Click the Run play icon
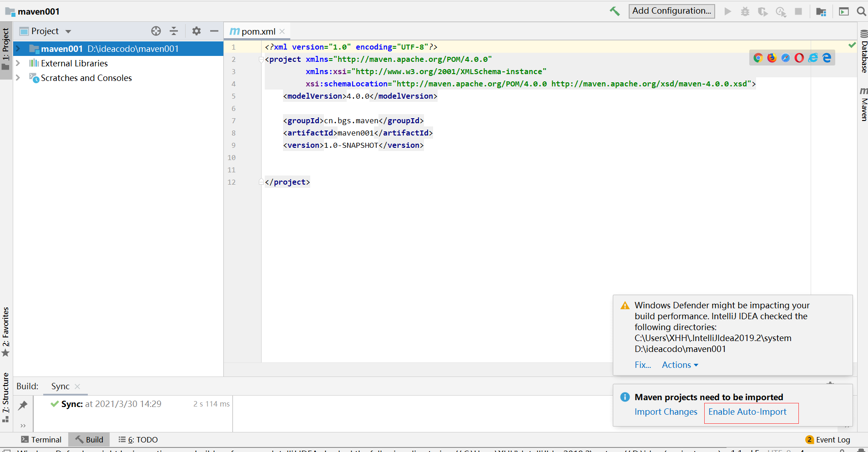 click(x=728, y=11)
